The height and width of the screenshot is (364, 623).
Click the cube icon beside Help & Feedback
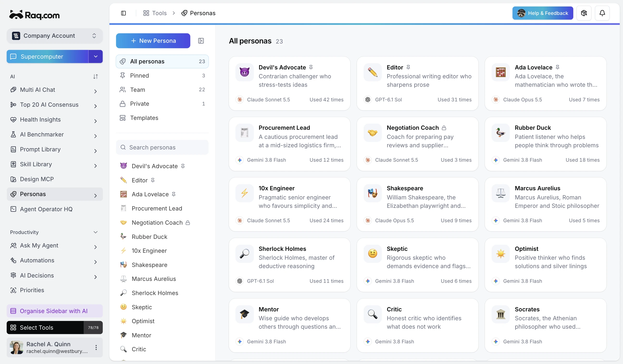pos(584,13)
